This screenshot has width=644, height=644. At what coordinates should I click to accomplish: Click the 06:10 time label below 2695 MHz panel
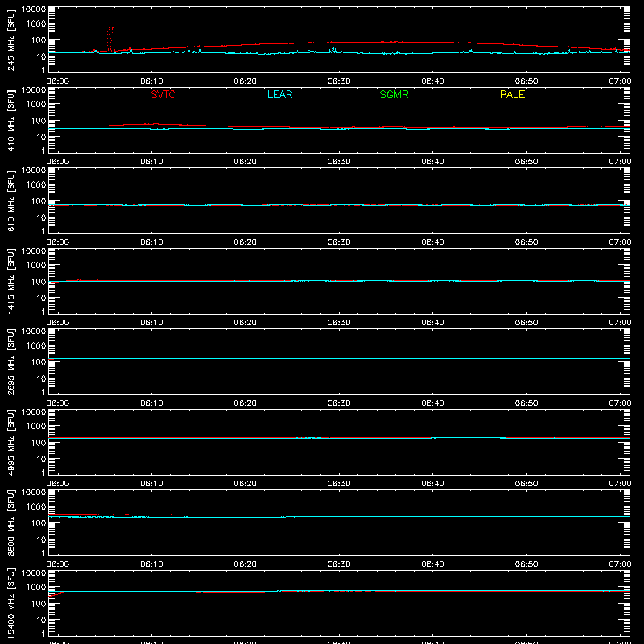[151, 403]
